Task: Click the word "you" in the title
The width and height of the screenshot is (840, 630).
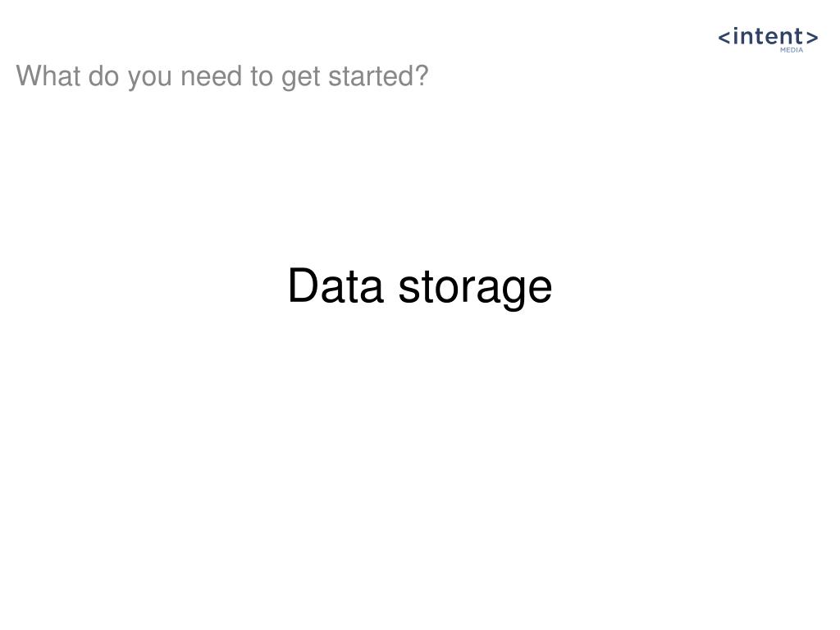Action: tap(150, 78)
